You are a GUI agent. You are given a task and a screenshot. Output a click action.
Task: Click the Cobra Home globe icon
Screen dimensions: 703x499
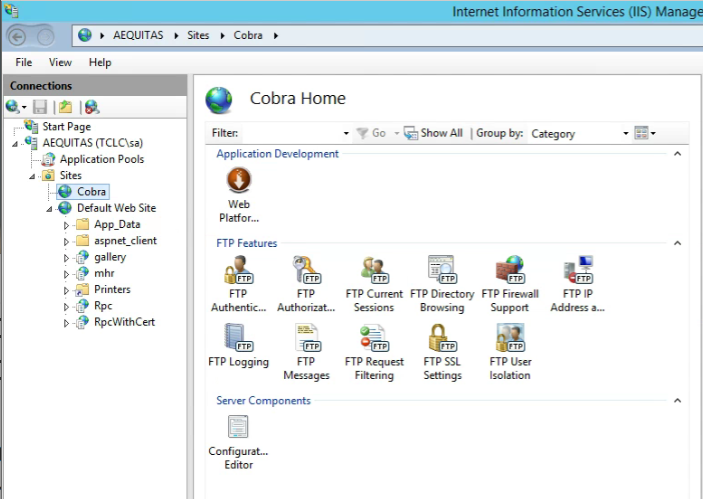click(x=219, y=100)
